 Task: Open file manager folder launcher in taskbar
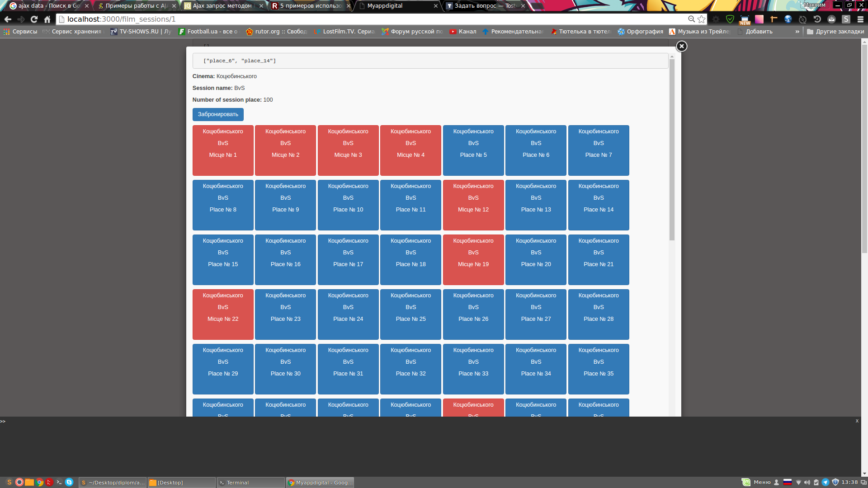(29, 482)
